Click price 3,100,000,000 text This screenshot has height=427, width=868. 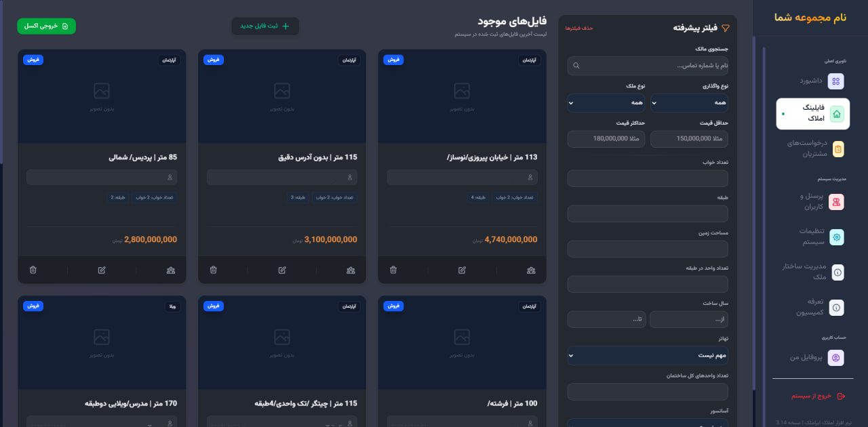[x=331, y=239]
